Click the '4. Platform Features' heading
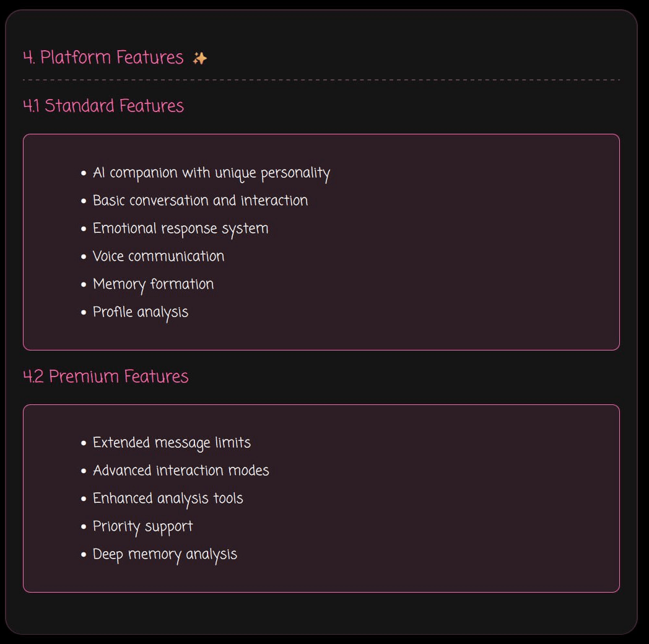This screenshot has height=644, width=649. click(x=103, y=58)
